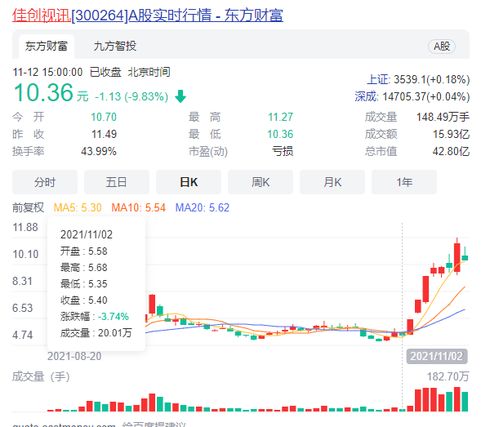Select the 1年 chart view
The width and height of the screenshot is (499, 427).
(404, 182)
